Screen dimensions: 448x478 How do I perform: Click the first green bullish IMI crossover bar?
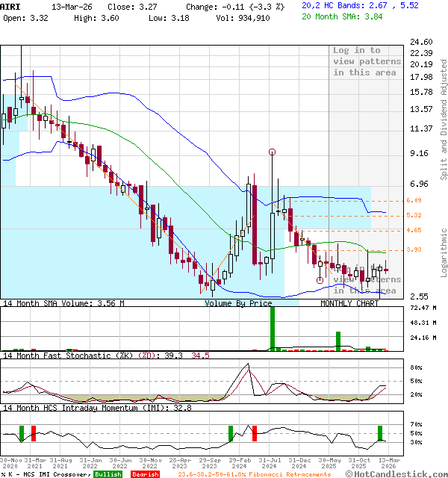22,433
